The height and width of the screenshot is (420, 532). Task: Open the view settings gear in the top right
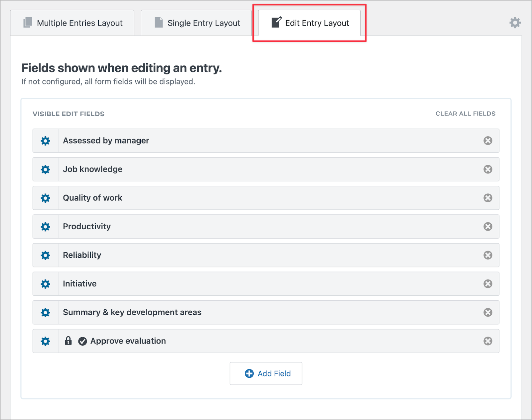[515, 23]
